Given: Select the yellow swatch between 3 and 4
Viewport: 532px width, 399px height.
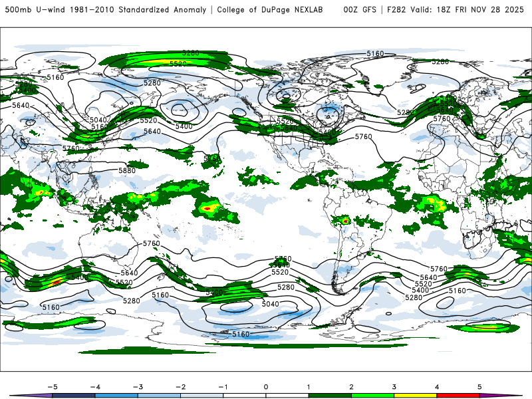Looking at the screenshot, I should 416,396.
